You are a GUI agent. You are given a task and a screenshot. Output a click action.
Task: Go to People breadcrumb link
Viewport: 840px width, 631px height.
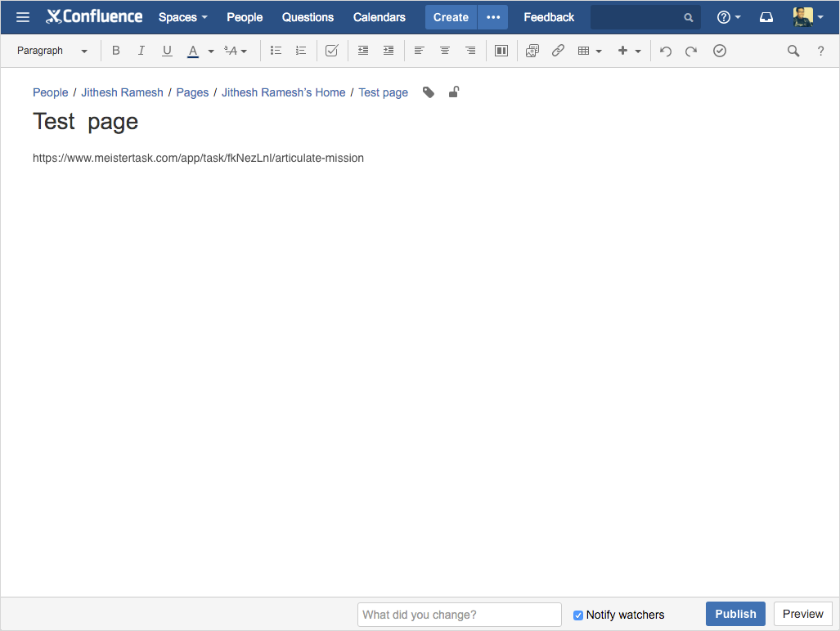tap(51, 92)
